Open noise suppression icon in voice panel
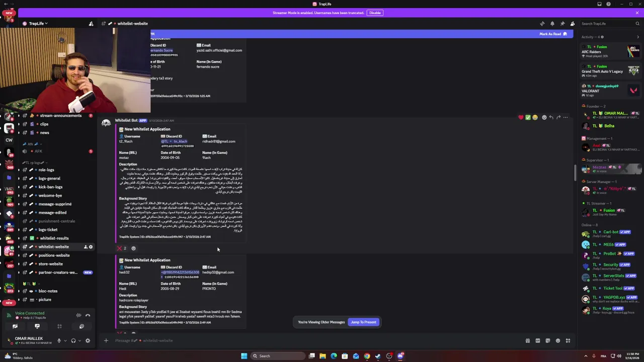Image resolution: width=644 pixels, height=362 pixels. click(x=78, y=315)
